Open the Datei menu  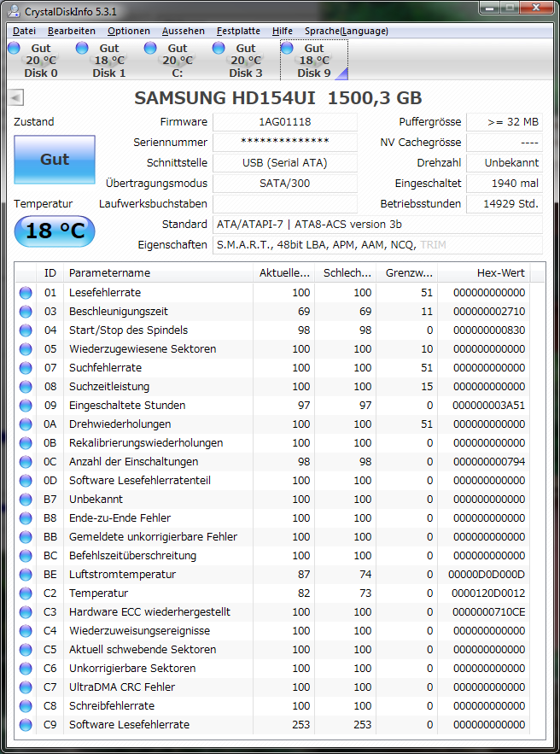pos(24,31)
